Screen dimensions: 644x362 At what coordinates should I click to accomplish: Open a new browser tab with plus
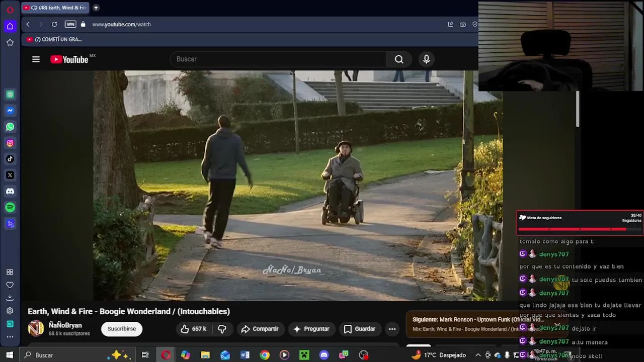click(x=96, y=8)
